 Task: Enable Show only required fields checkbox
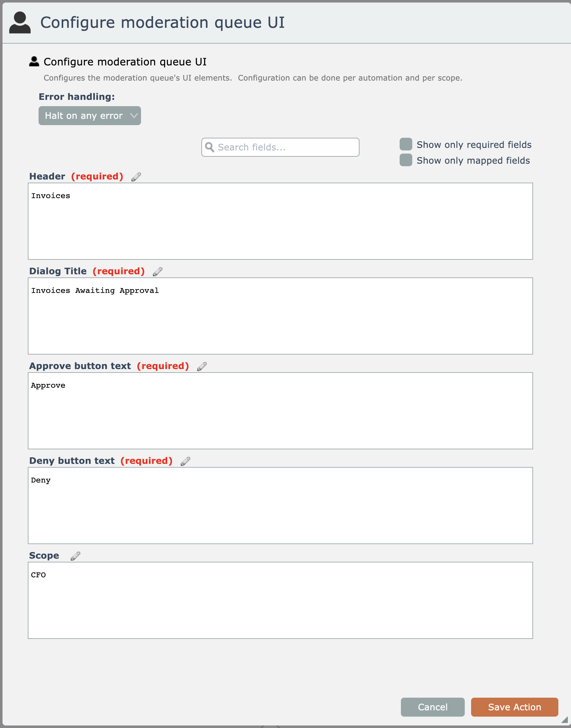click(406, 144)
